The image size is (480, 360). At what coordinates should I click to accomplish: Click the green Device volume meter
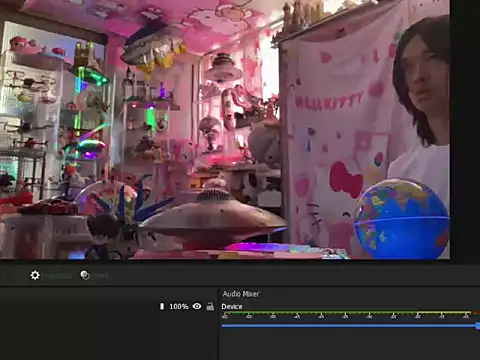tap(347, 312)
